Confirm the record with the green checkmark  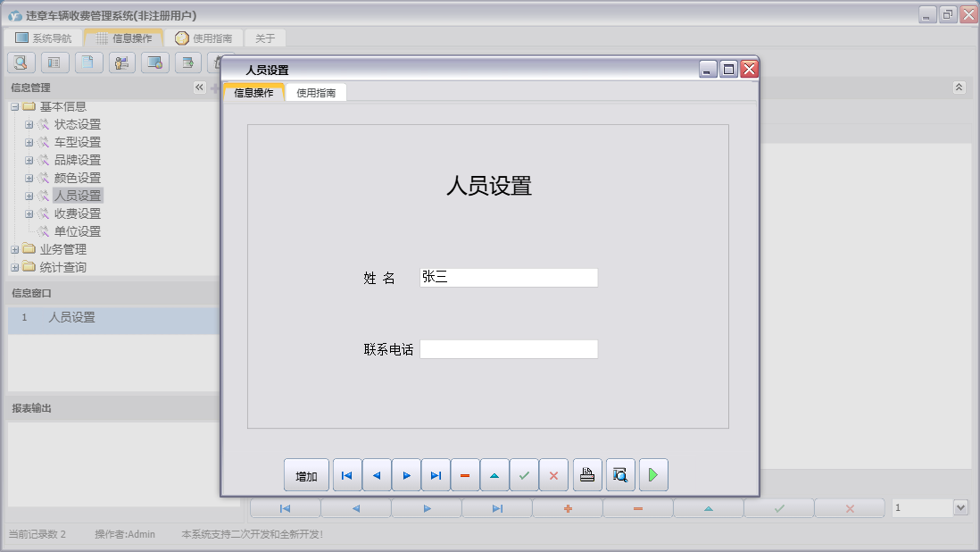[x=524, y=474]
